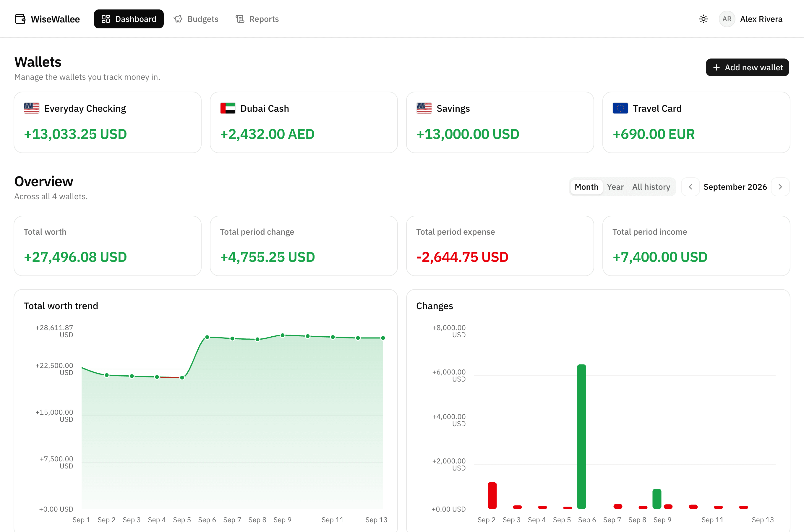Open the Everyday Checking wallet card
Image resolution: width=804 pixels, height=532 pixels.
(x=108, y=122)
